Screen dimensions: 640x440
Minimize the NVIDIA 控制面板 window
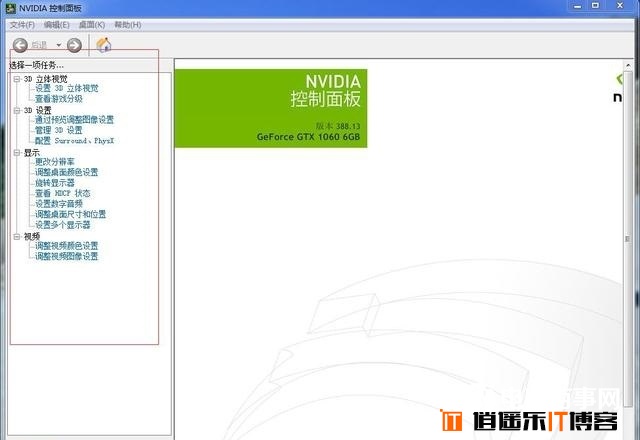click(577, 6)
